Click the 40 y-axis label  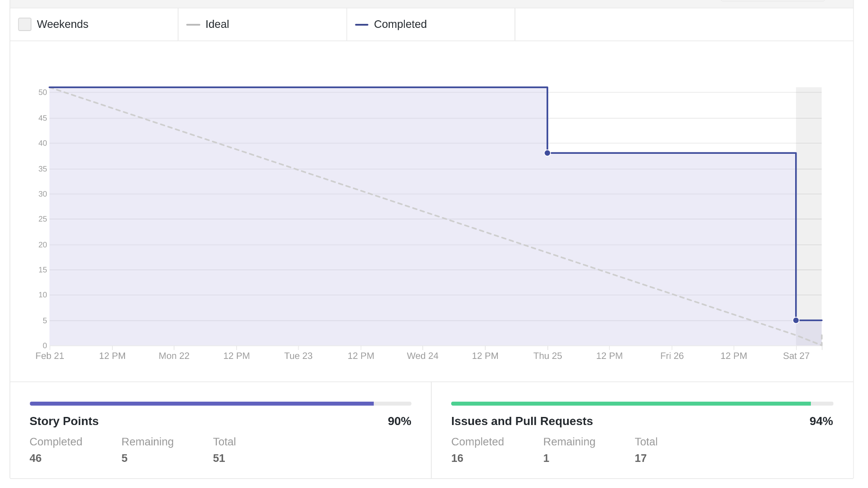(x=43, y=143)
